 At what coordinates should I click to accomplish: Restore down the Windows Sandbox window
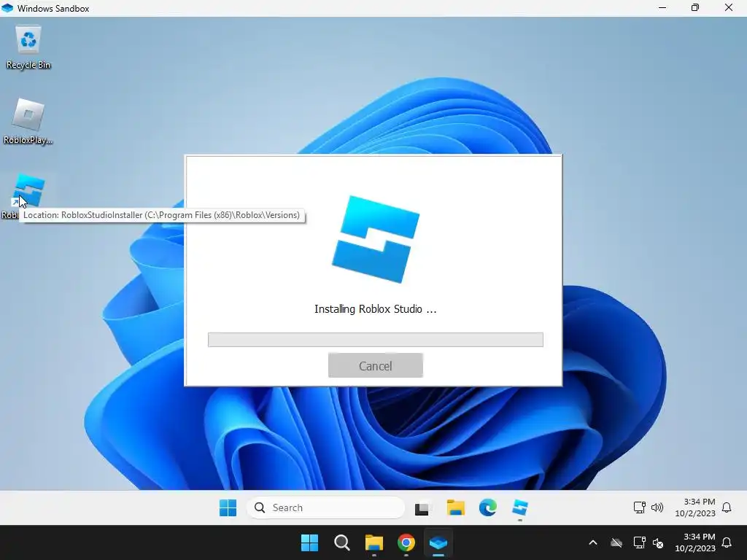pos(695,7)
